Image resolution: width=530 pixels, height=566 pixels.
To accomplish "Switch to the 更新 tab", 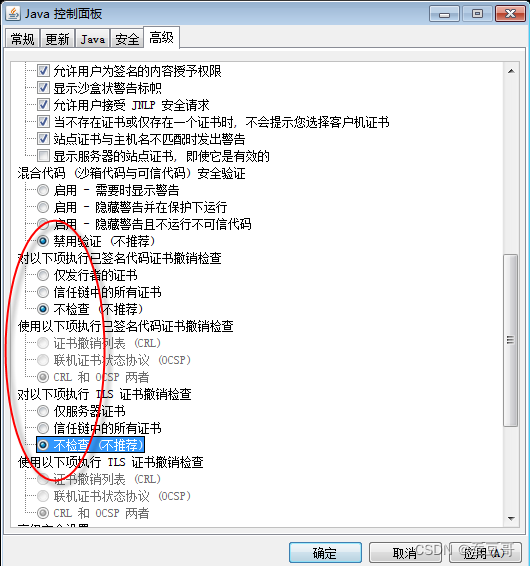I will (57, 39).
